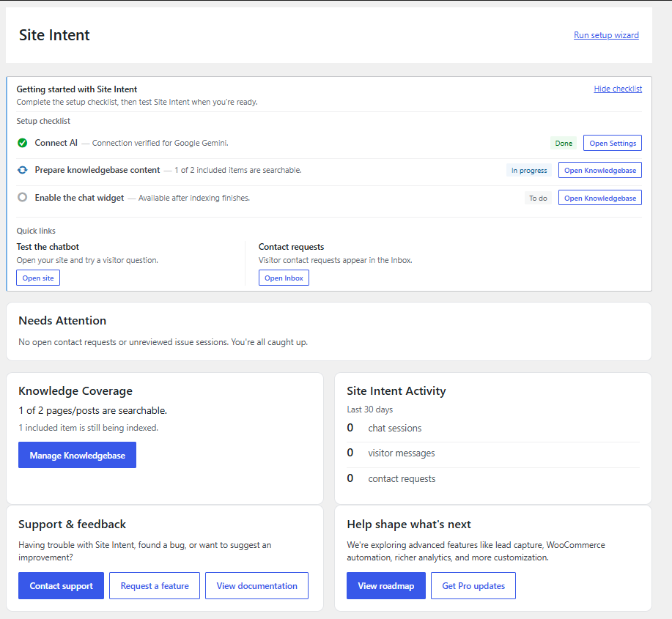The height and width of the screenshot is (619, 672).
Task: Click the Manage Knowledgebase button
Action: 77,455
